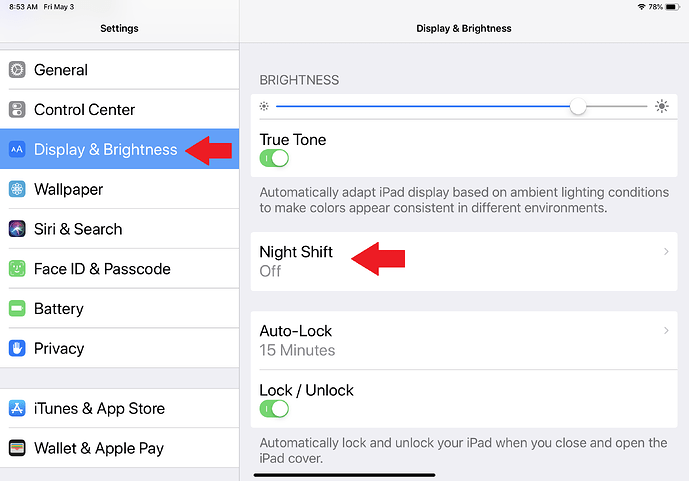Screen dimensions: 689x481
Task: Turn off the True Tone switch
Action: (x=274, y=158)
